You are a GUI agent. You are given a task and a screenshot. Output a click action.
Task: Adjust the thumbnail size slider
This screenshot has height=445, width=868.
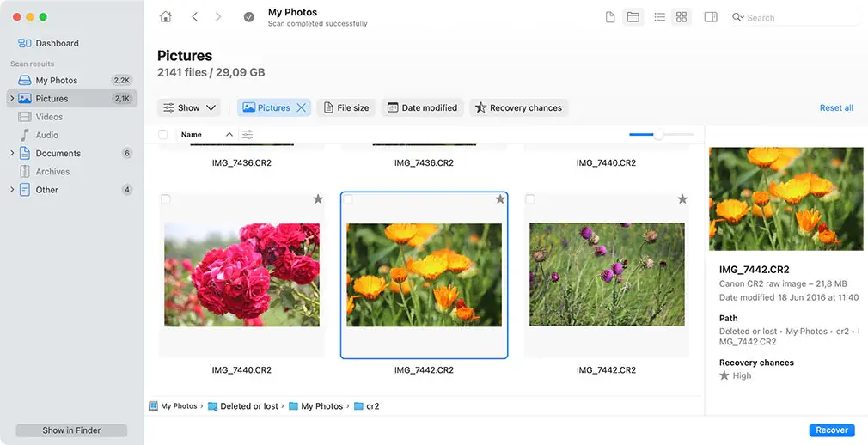click(659, 135)
